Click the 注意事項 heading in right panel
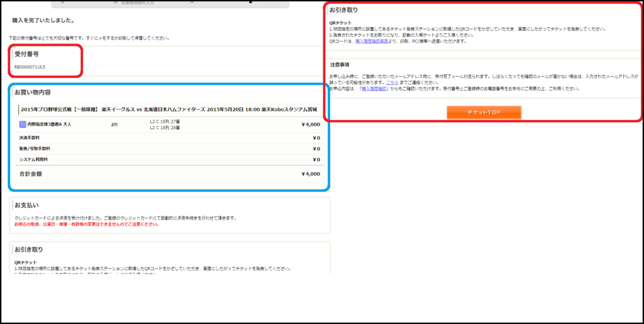The width and height of the screenshot is (644, 324). coord(340,65)
